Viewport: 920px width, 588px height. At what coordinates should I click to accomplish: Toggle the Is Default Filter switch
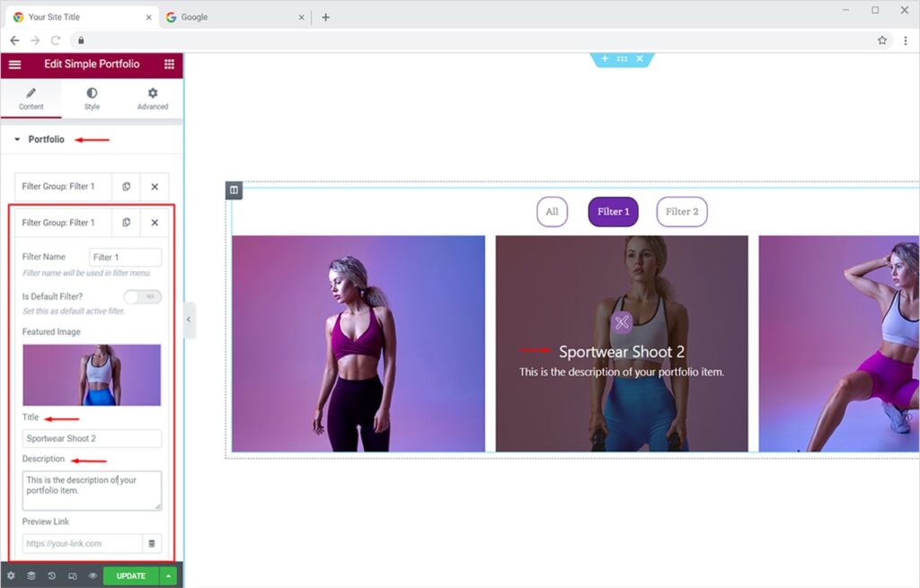tap(143, 296)
